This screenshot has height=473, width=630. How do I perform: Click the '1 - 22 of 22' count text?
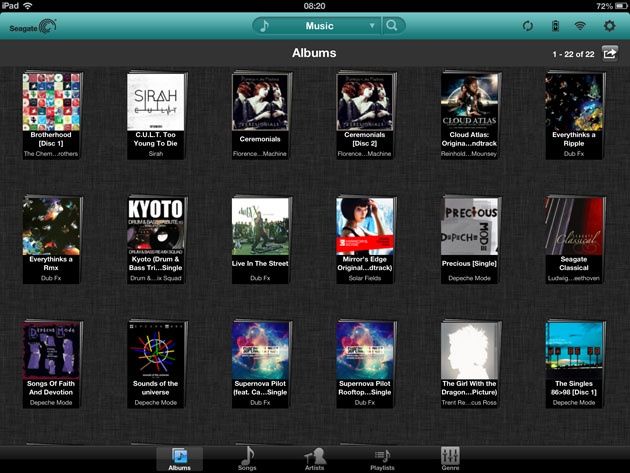click(573, 54)
